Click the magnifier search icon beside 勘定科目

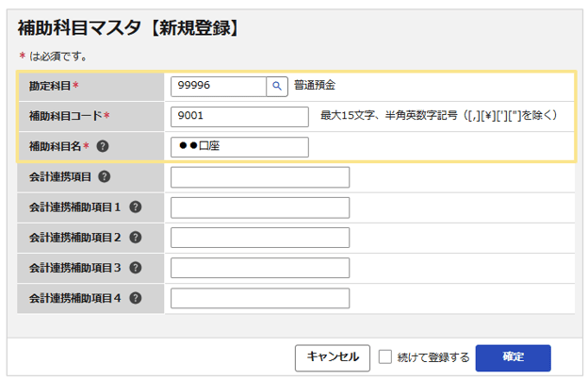[277, 87]
